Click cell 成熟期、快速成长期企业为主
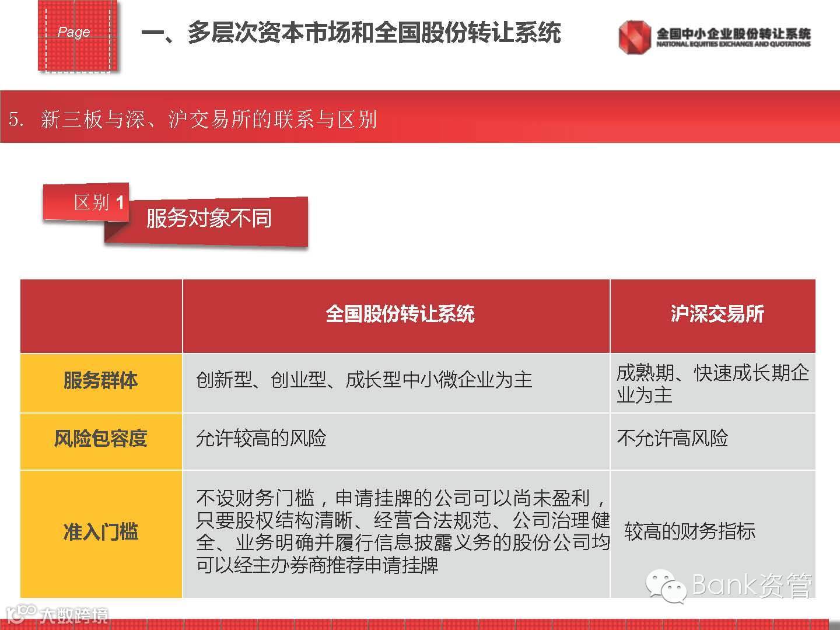This screenshot has height=630, width=840. (713, 383)
